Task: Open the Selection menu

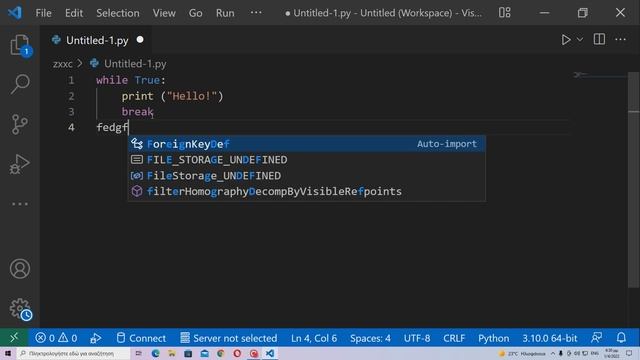Action: pyautogui.click(x=118, y=13)
